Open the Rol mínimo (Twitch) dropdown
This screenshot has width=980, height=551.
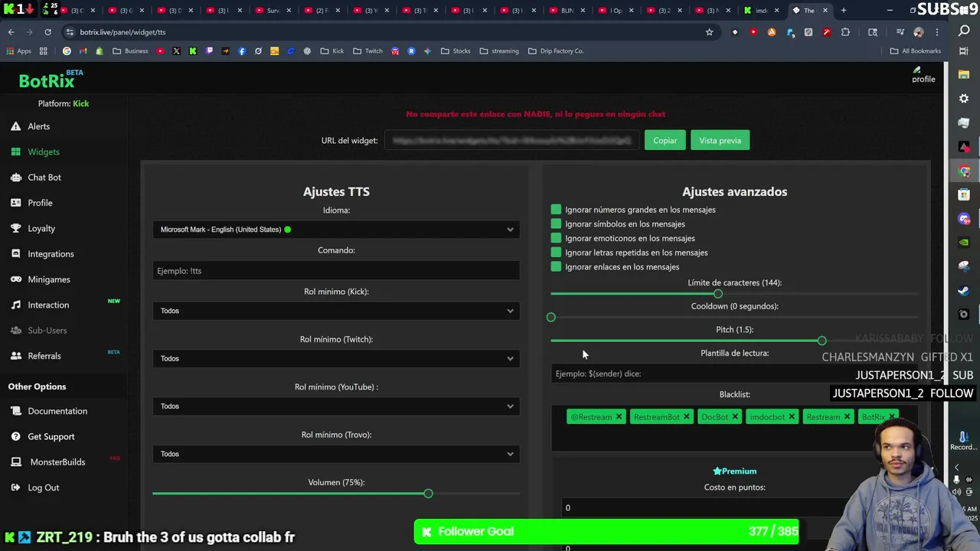(336, 358)
